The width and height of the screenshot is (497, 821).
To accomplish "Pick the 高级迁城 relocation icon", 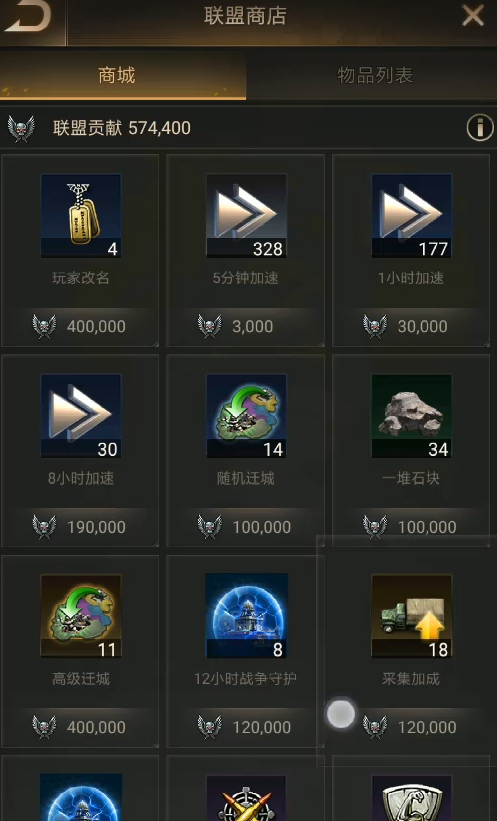I will (81, 616).
